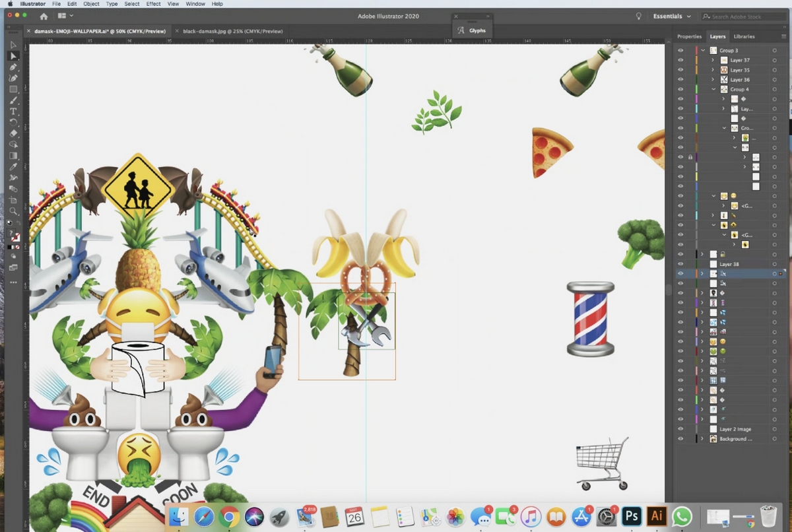Select the Eraser tool
792x532 pixels.
(13, 133)
